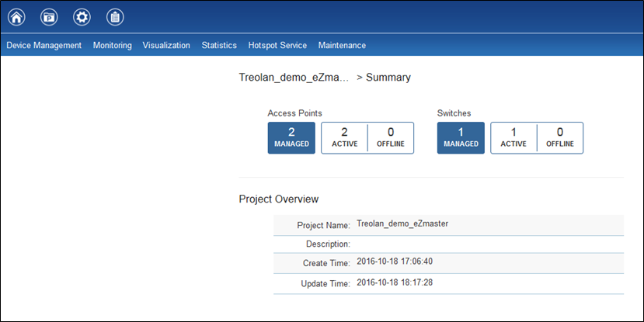Select Switches 0 Offline tile

click(560, 138)
